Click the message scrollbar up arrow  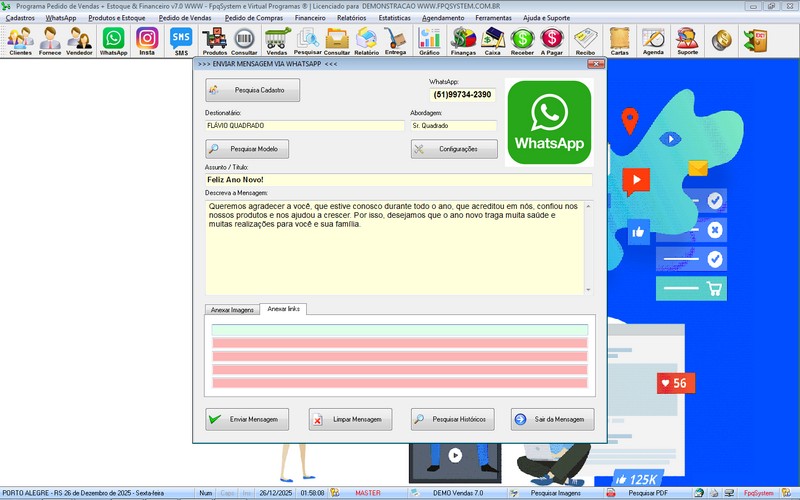tap(588, 206)
